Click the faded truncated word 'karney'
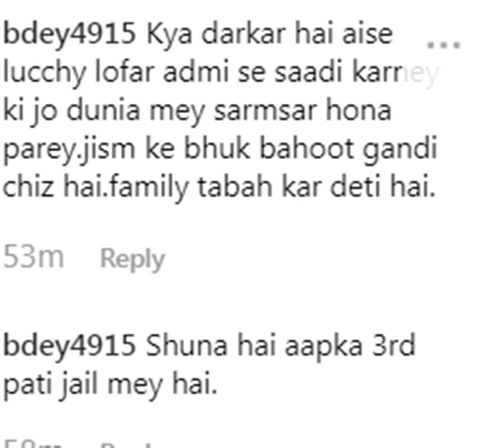 pyautogui.click(x=395, y=73)
